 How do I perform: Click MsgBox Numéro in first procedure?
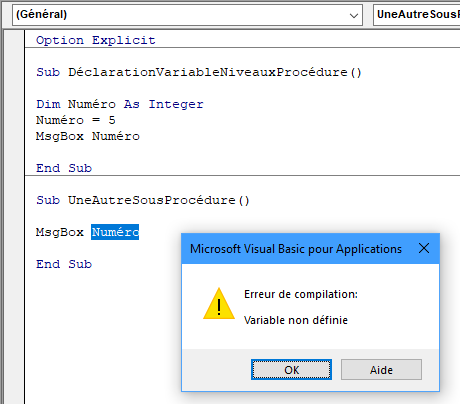point(88,136)
